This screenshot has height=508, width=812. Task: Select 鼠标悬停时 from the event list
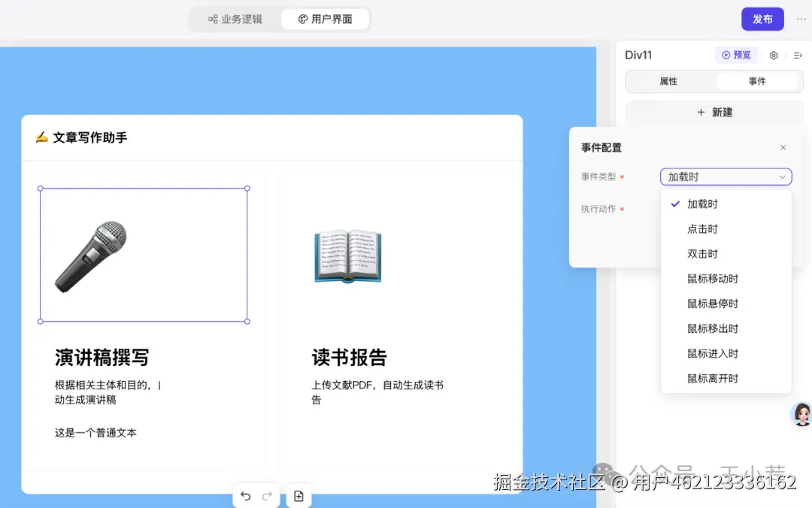click(712, 303)
